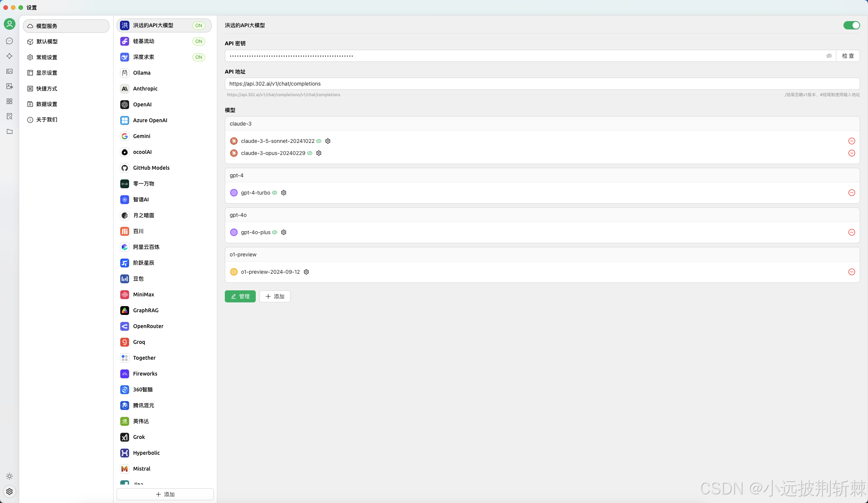Remove claude-3-opus-20240229 with minus icon

tap(851, 153)
